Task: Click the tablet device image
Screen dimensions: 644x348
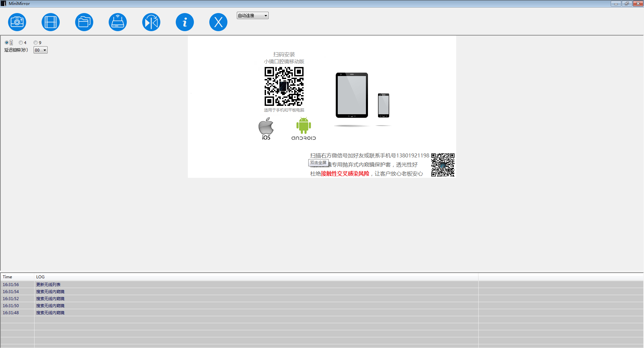Action: coord(352,95)
